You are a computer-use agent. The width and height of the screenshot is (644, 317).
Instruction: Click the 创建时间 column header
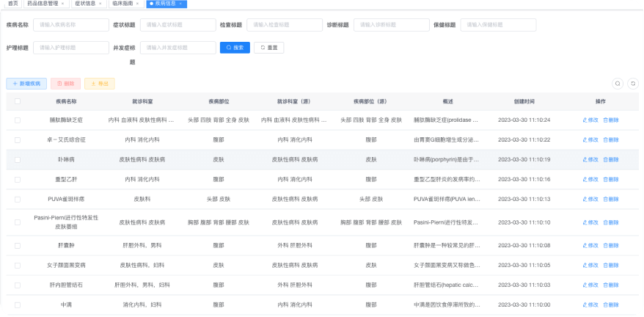[x=524, y=101]
